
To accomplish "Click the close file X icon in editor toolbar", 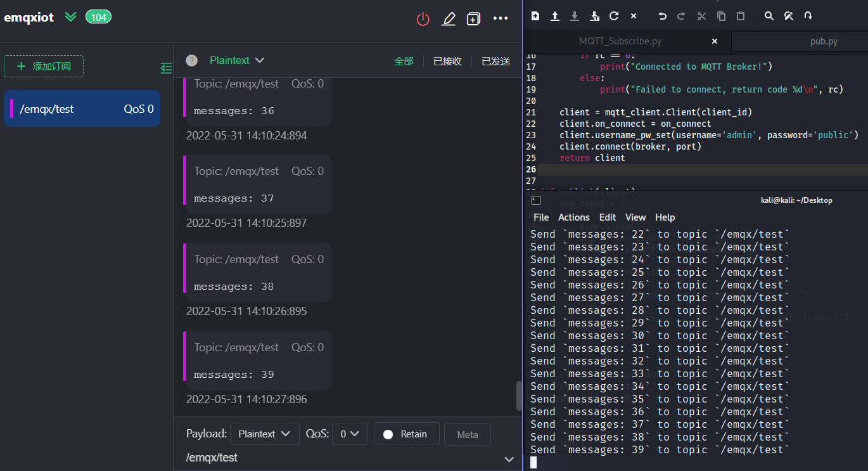I will [x=633, y=16].
